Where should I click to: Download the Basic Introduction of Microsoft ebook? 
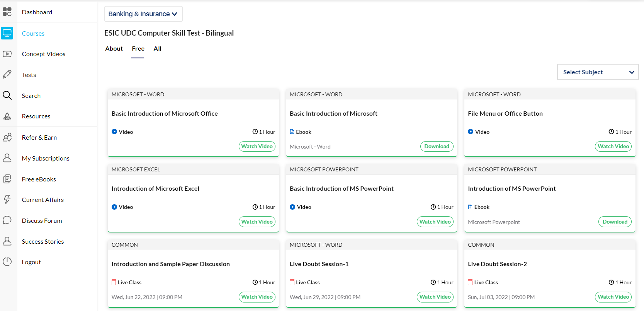pos(437,146)
